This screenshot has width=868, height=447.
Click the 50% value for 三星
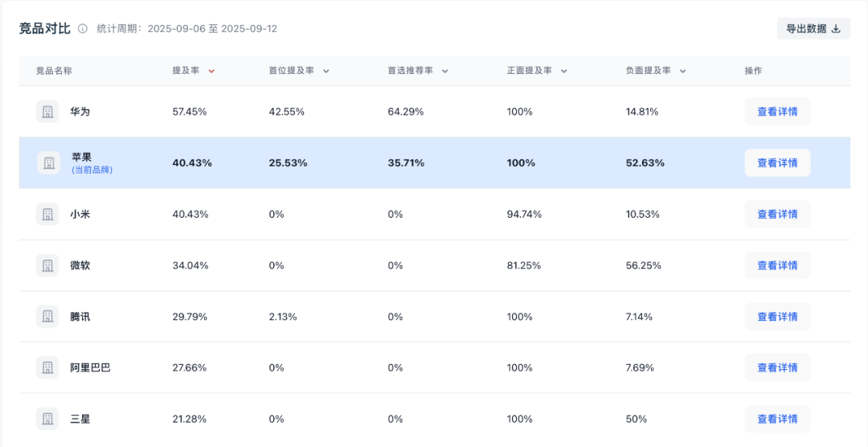(636, 420)
